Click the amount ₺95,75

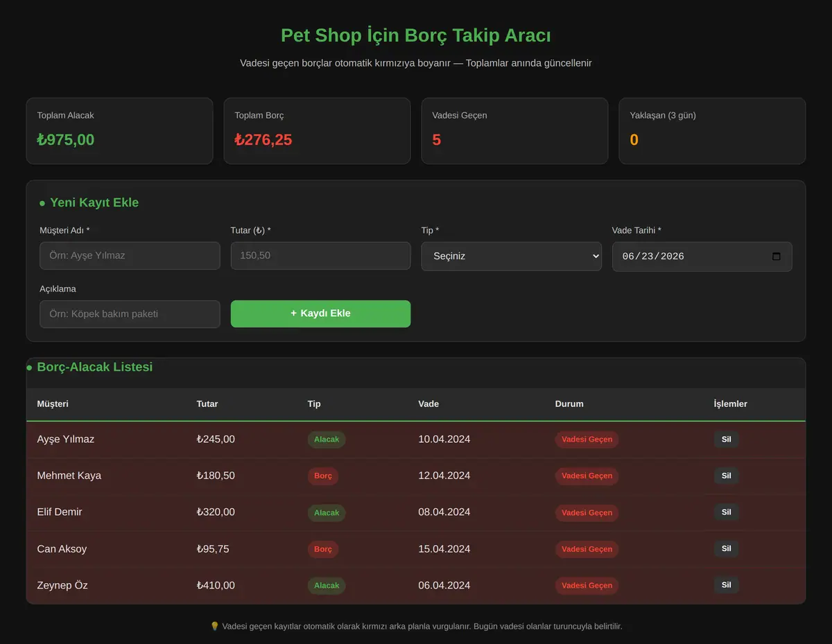tap(213, 549)
